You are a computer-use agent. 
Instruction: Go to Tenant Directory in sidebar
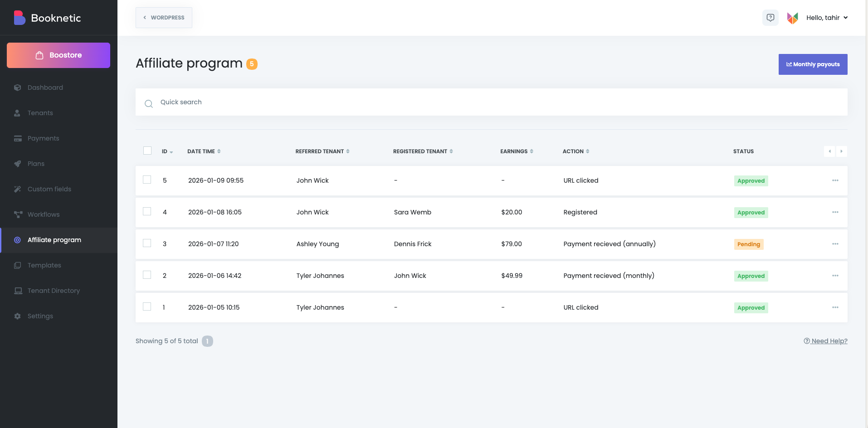pyautogui.click(x=54, y=291)
